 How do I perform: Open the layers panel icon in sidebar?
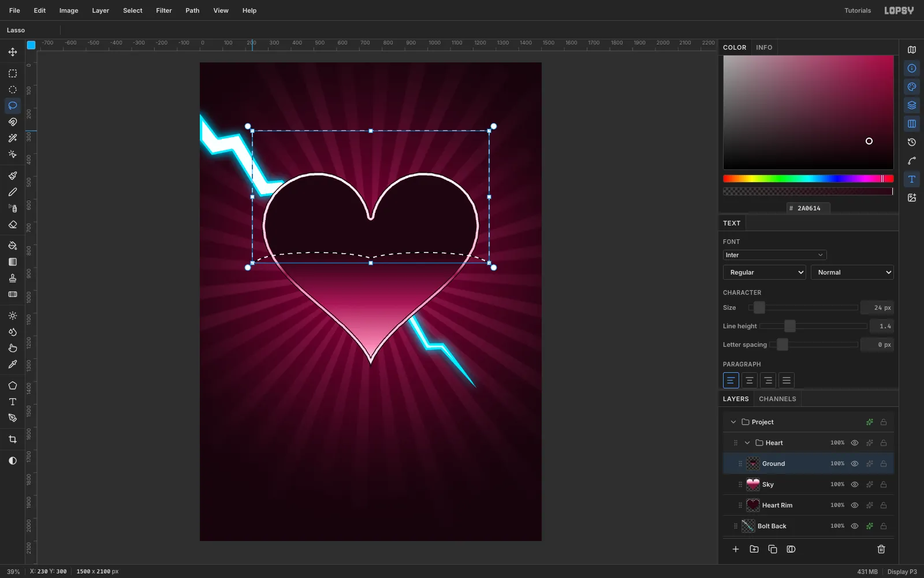(x=912, y=105)
